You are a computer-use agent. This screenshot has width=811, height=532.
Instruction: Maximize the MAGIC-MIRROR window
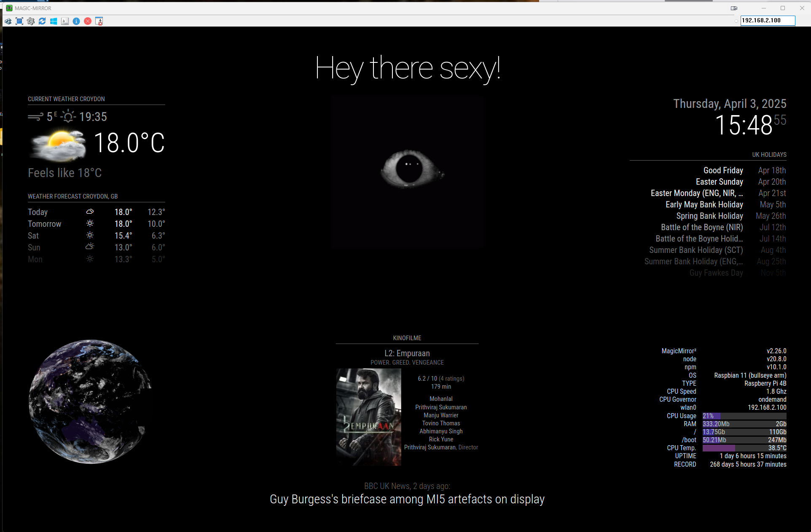783,8
